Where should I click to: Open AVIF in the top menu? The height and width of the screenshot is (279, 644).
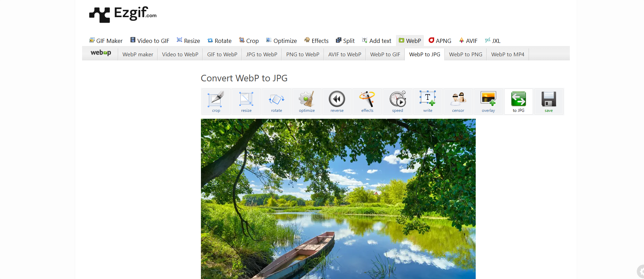point(468,41)
